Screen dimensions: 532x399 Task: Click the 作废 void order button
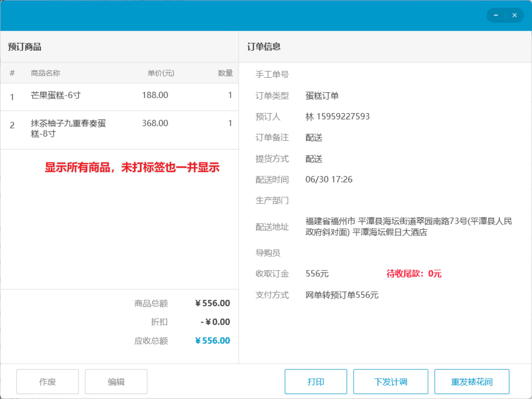(48, 381)
